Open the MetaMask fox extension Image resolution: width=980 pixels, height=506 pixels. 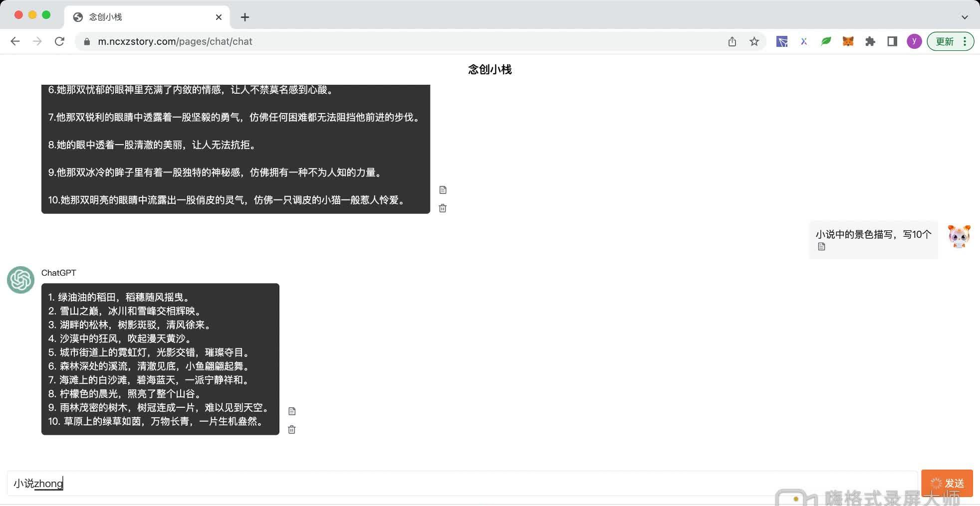847,41
